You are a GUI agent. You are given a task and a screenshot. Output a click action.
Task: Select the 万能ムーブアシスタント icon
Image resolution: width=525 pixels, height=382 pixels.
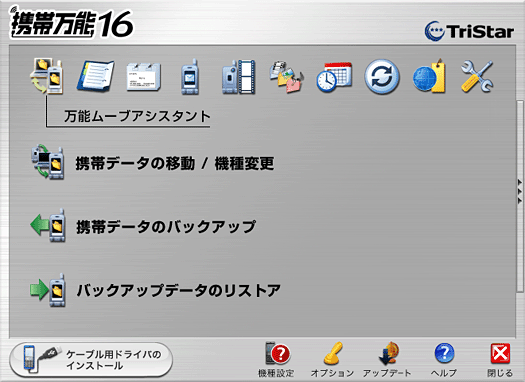(47, 76)
